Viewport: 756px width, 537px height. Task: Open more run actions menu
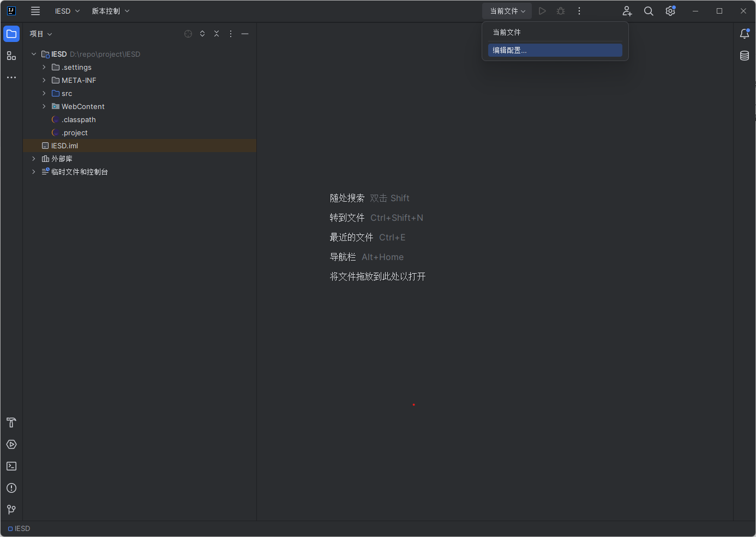pyautogui.click(x=579, y=11)
